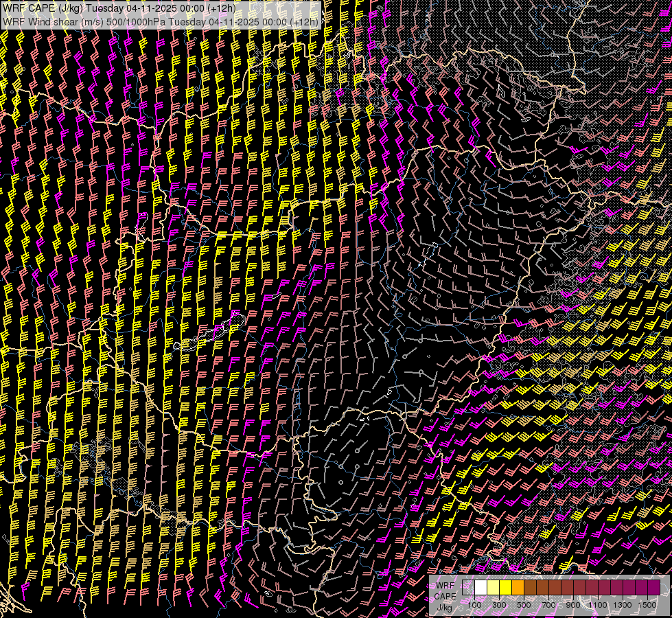Click the 1500 legend value
The width and height of the screenshot is (672, 618).
coord(647,605)
